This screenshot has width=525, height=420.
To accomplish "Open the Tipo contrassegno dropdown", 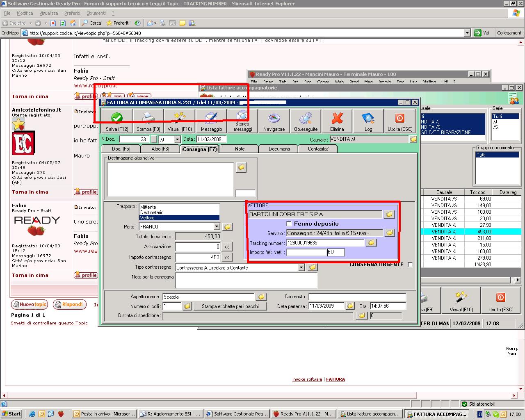I will pyautogui.click(x=301, y=268).
